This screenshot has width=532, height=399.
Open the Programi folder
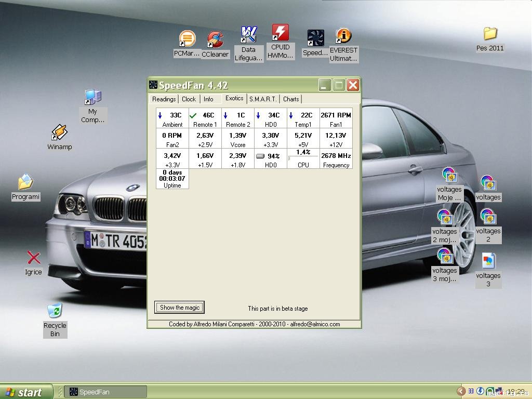click(x=25, y=183)
